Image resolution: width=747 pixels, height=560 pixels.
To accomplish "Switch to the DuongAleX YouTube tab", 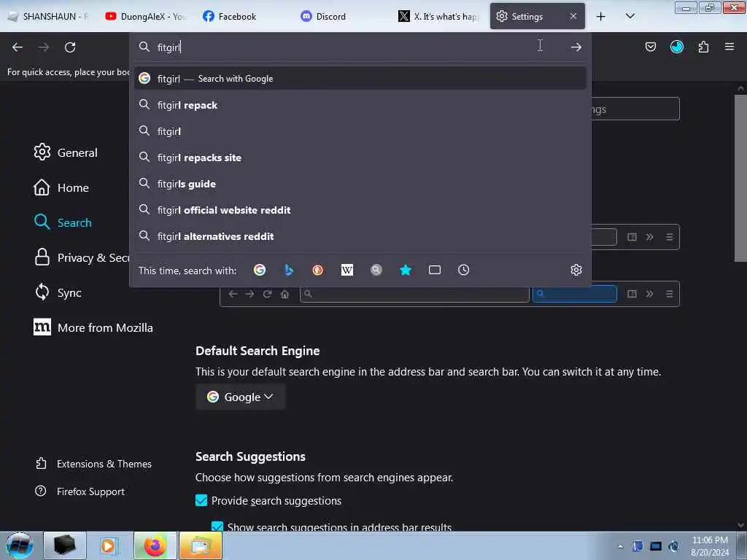I will (145, 16).
